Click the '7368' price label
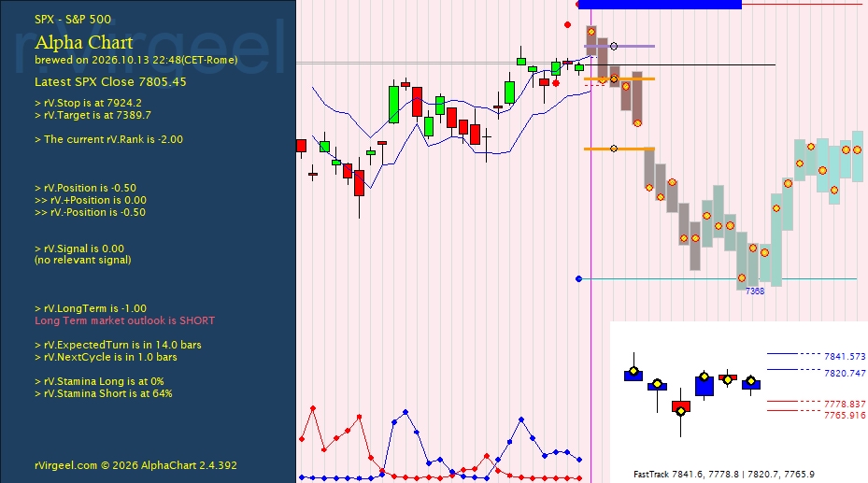 coord(755,291)
